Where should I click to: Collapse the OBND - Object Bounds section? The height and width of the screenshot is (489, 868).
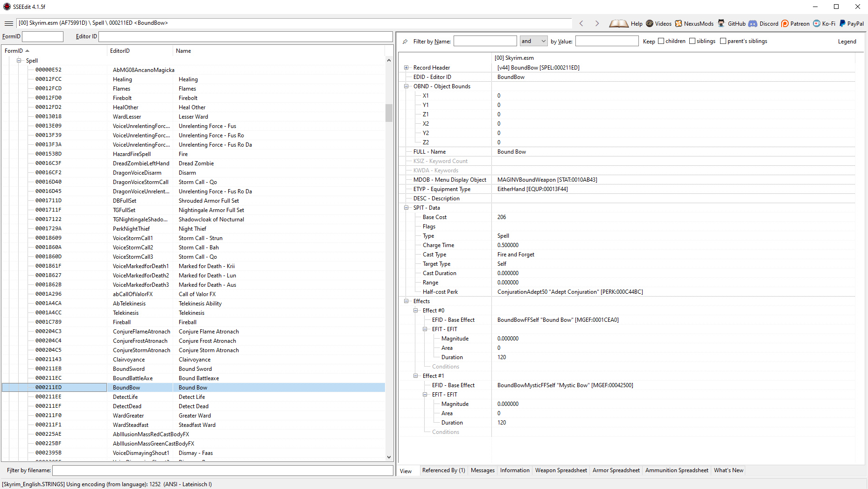pos(406,86)
